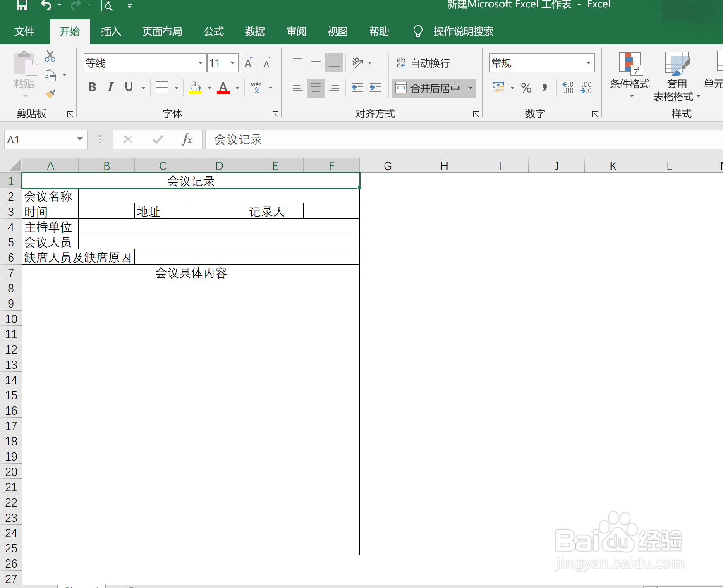Select the red font color swatch
Viewport: 723px width, 588px height.
click(x=223, y=92)
